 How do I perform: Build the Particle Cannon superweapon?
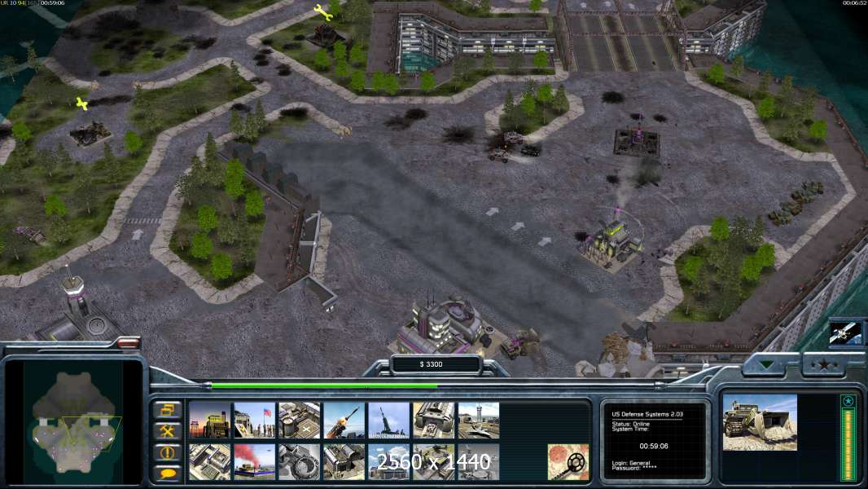[x=299, y=462]
